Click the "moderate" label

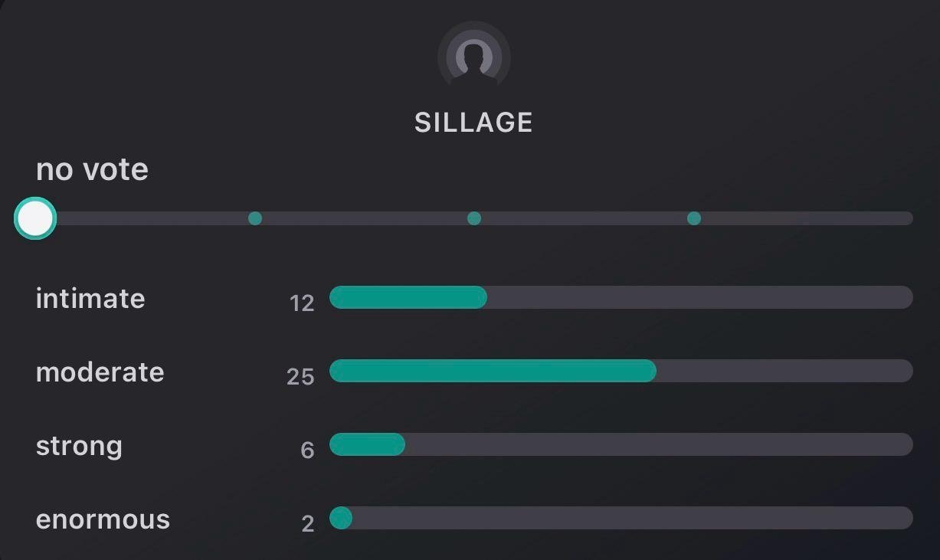pyautogui.click(x=100, y=372)
